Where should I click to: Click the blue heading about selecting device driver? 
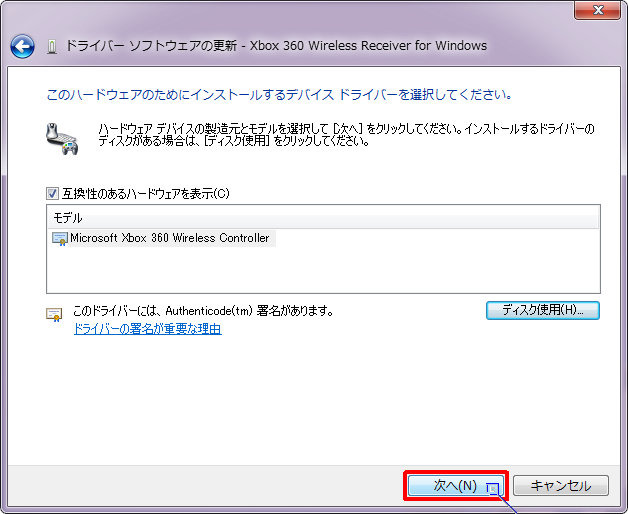(x=279, y=95)
